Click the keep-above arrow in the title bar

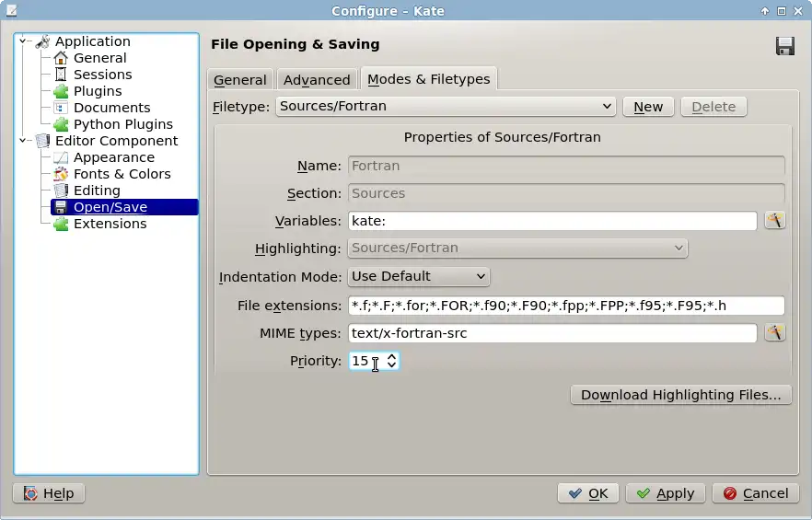tap(765, 11)
